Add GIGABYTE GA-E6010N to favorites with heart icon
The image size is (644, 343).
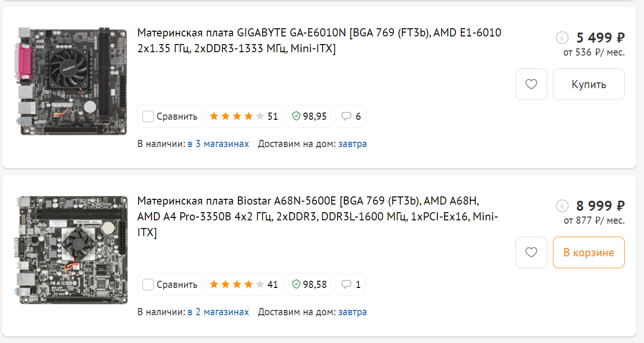coord(531,84)
